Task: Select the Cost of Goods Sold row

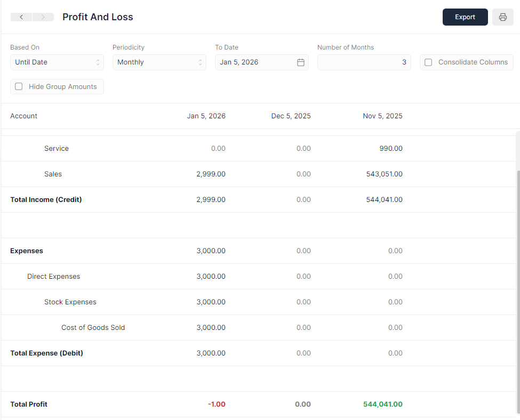Action: [x=93, y=327]
